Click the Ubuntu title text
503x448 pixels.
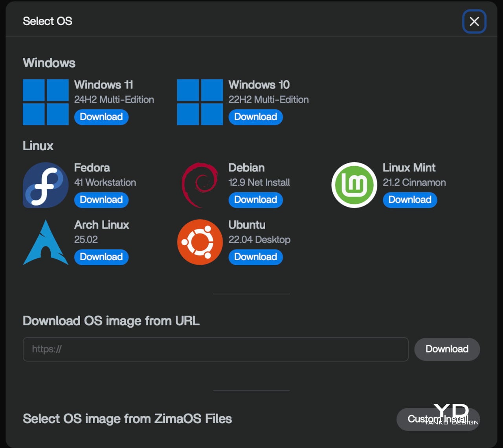point(247,225)
